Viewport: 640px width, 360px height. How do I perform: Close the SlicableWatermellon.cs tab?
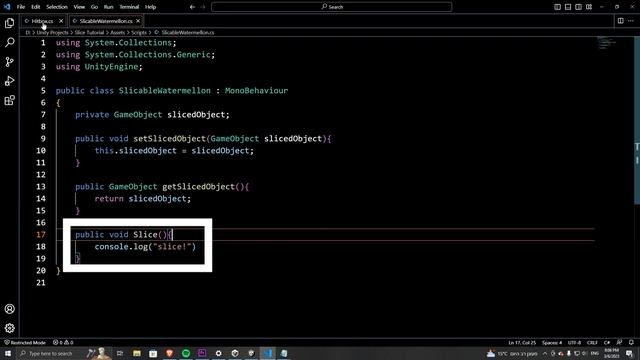click(x=138, y=21)
